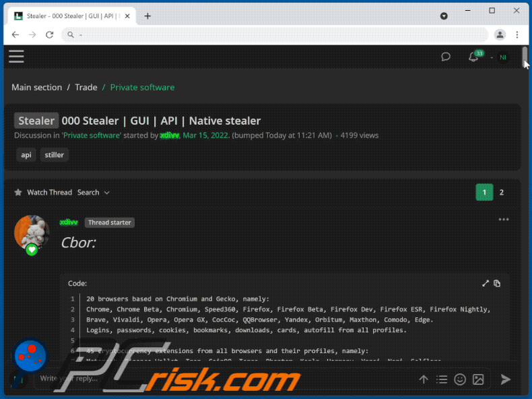Click the Stealer prefix label
532x399 pixels.
coord(36,121)
